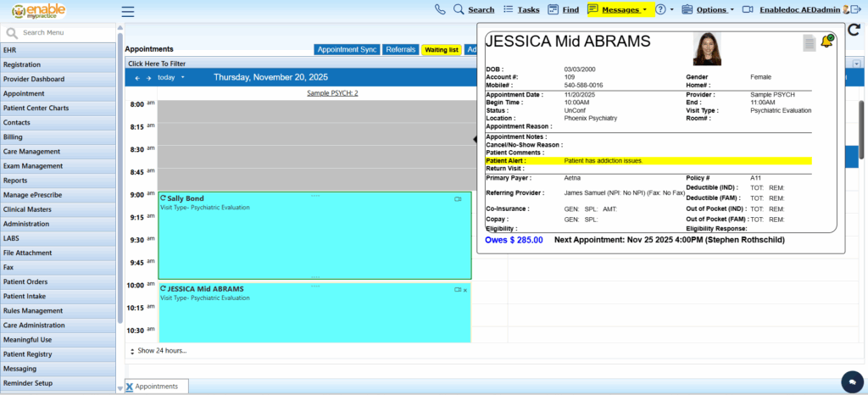868x395 pixels.
Task: Click the refresh icon at top right
Action: pyautogui.click(x=854, y=30)
